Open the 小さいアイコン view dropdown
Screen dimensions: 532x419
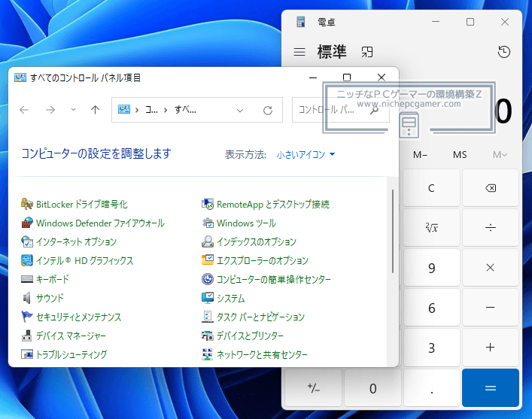coord(306,155)
